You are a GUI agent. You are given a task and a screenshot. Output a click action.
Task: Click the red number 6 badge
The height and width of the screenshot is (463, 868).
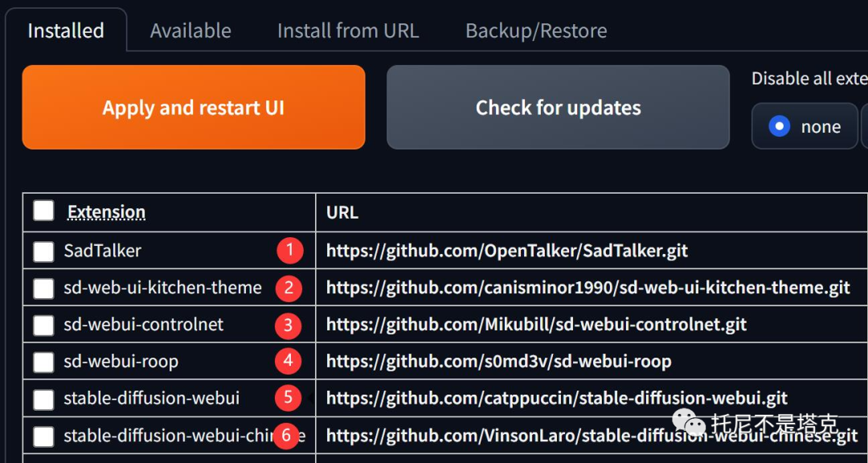(285, 436)
